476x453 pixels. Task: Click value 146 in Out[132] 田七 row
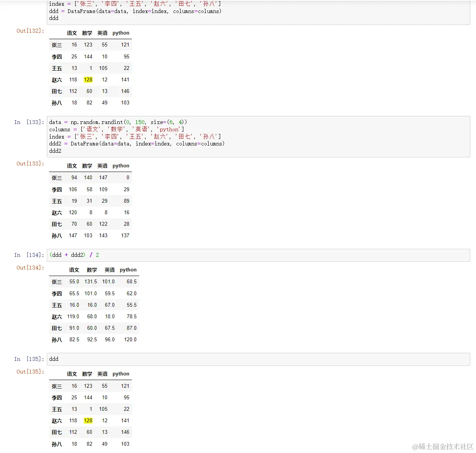[x=125, y=91]
